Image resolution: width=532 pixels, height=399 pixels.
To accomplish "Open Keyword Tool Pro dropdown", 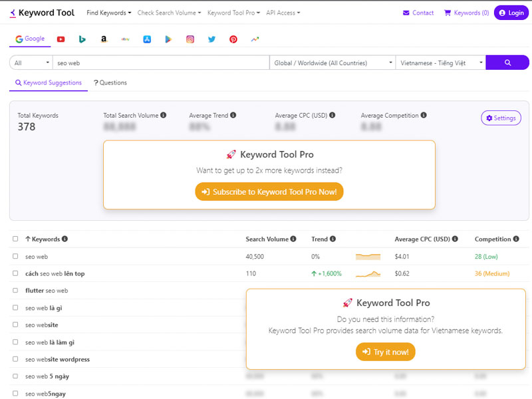I will [233, 13].
